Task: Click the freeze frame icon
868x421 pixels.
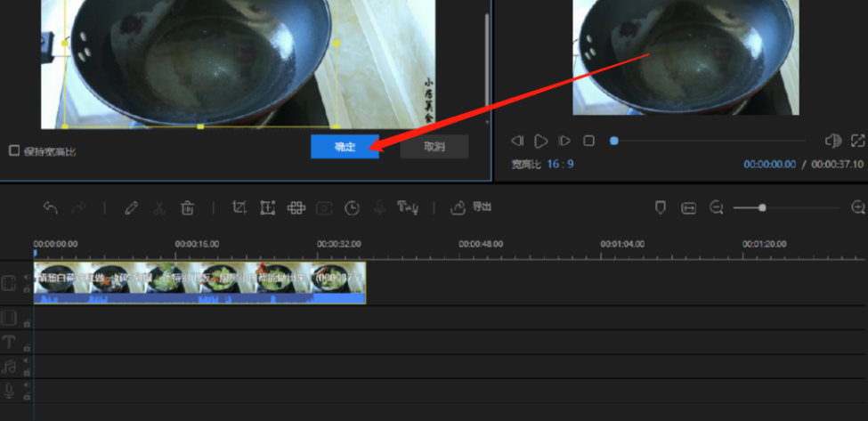Action: point(324,208)
